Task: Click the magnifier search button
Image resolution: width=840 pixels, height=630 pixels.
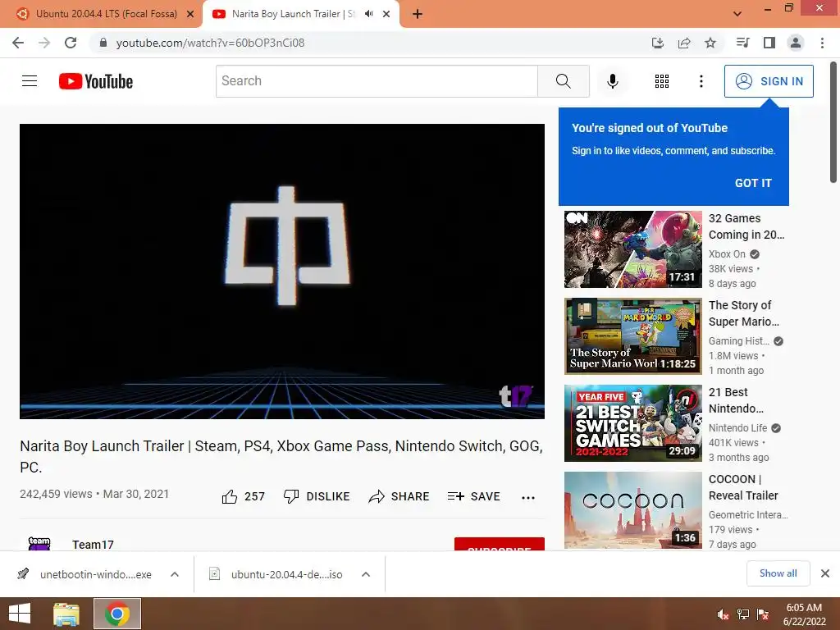Action: (563, 81)
